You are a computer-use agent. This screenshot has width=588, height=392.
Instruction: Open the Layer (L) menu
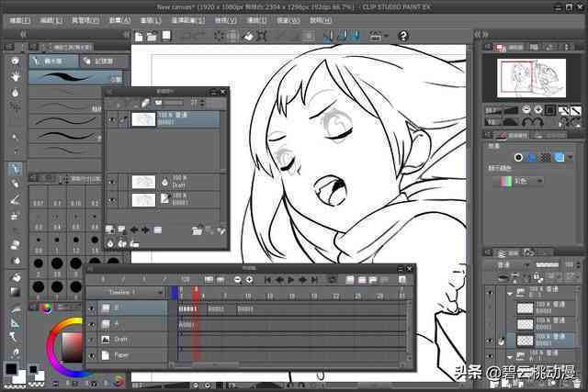tap(151, 20)
